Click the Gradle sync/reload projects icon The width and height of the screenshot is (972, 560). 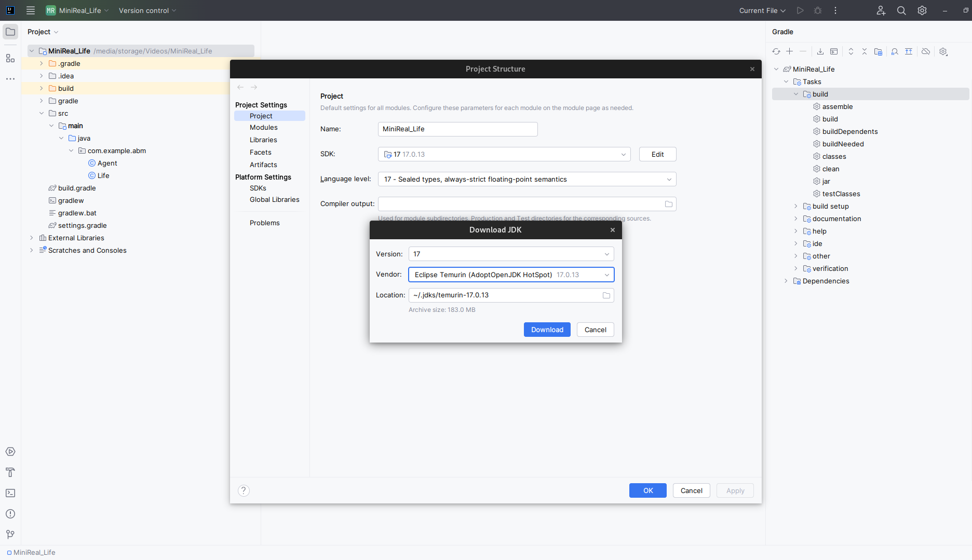[776, 51]
